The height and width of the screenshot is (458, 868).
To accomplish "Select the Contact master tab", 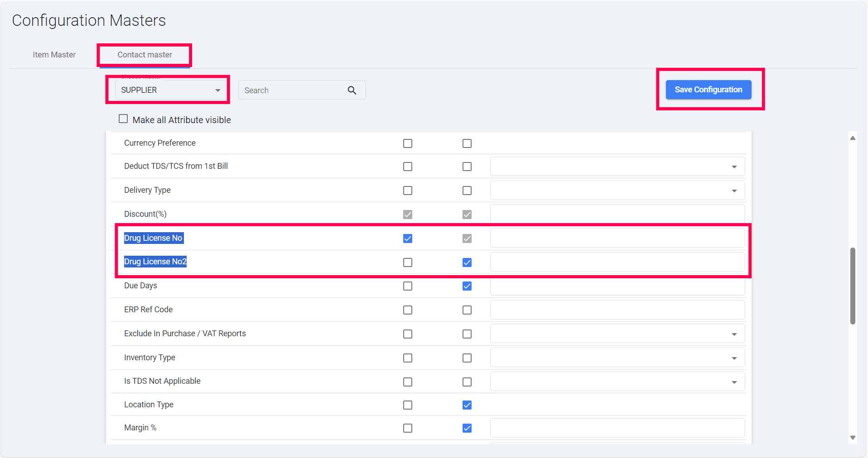I will point(145,55).
